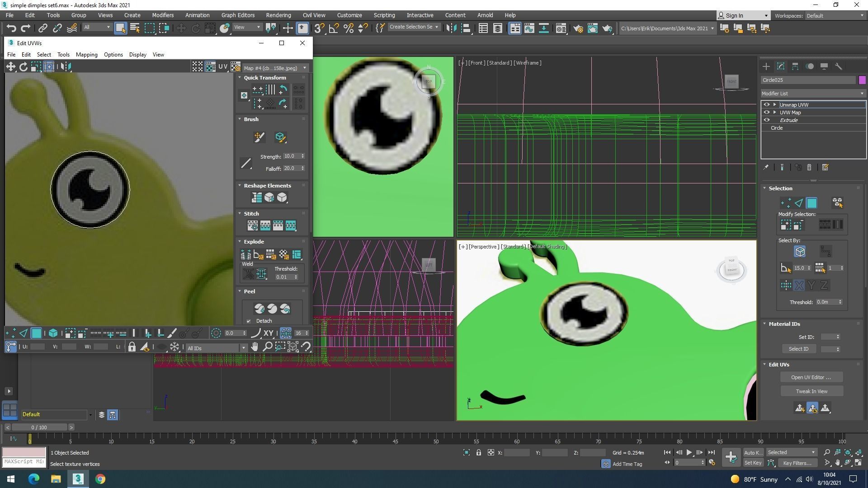Viewport: 868px width, 488px height.
Task: Open the Material Editor icon
Action: [x=561, y=28]
